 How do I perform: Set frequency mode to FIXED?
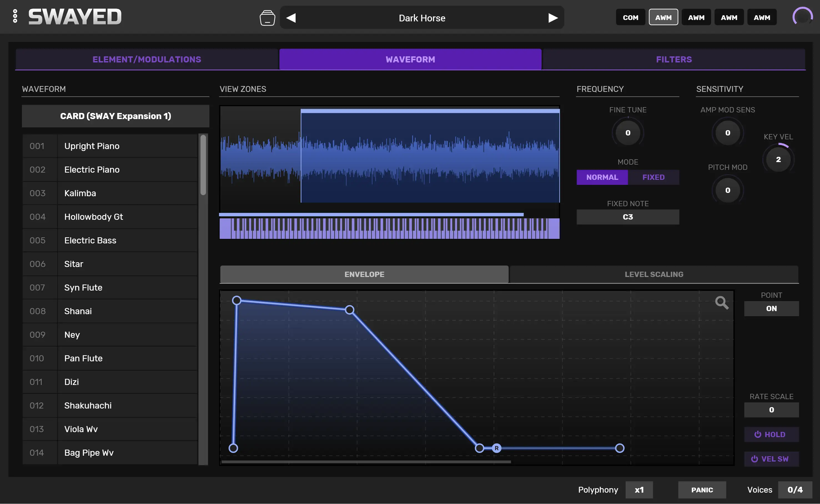tap(653, 177)
